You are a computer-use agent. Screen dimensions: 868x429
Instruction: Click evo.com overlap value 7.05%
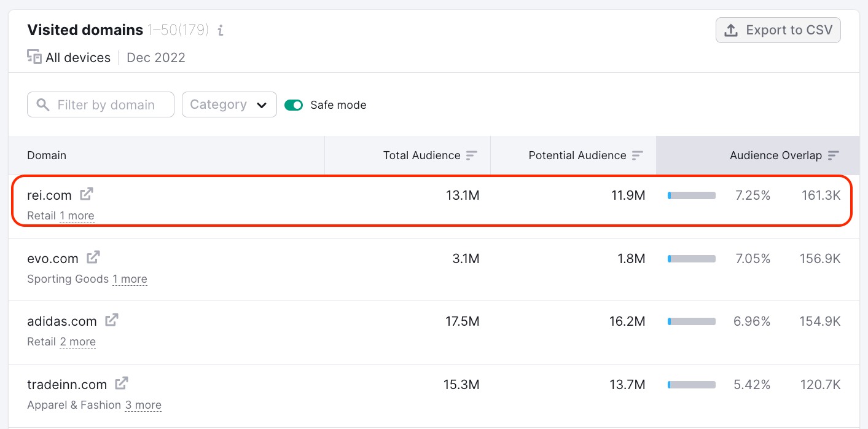[x=753, y=259]
